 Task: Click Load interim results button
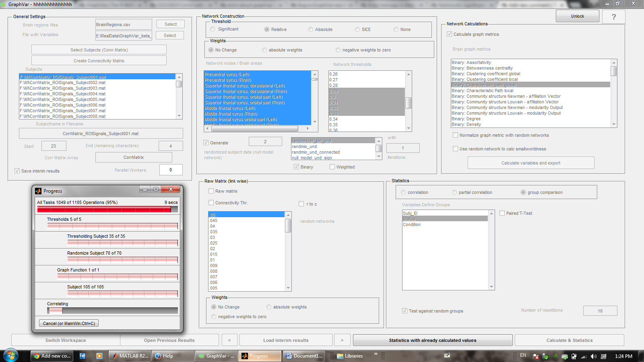286,340
